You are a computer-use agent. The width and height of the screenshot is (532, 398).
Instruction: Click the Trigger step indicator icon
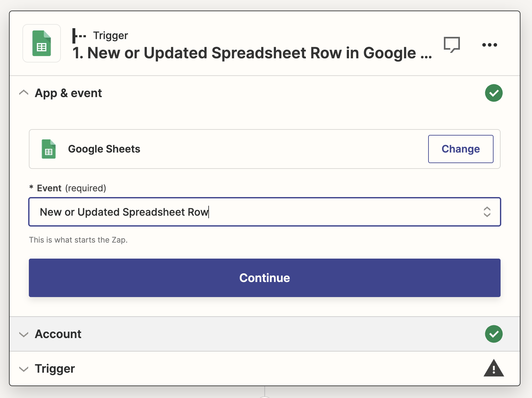(78, 35)
